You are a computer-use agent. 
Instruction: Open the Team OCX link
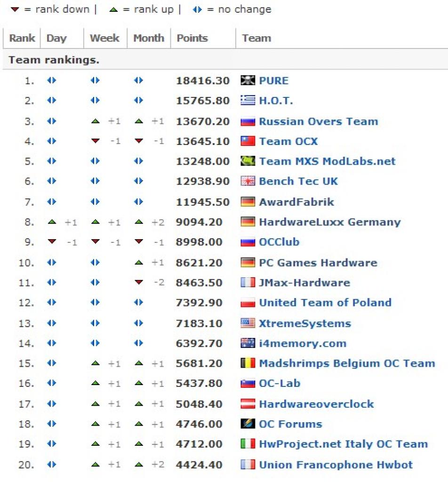288,141
